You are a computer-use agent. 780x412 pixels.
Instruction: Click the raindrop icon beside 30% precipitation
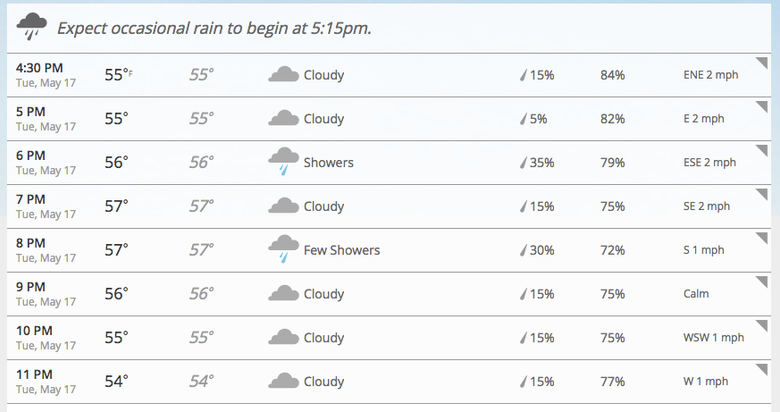tap(523, 250)
